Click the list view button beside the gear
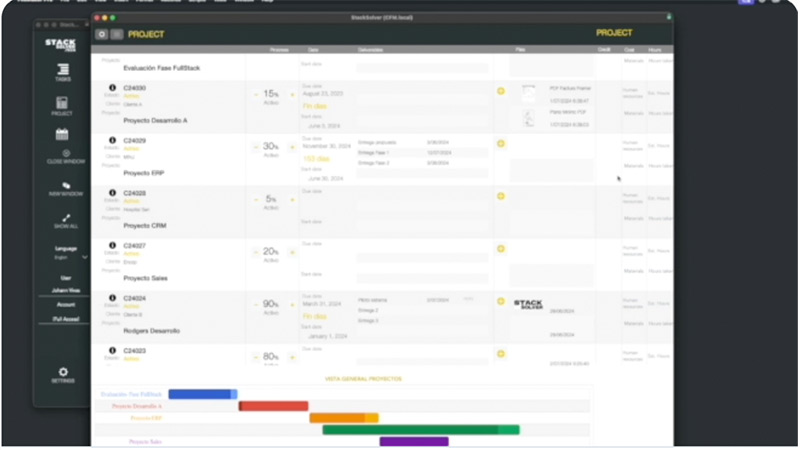The width and height of the screenshot is (800, 450). click(x=117, y=34)
